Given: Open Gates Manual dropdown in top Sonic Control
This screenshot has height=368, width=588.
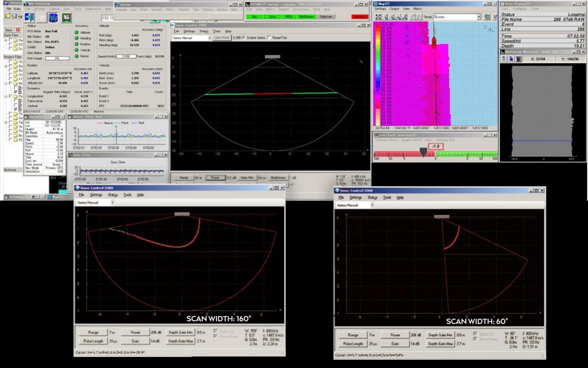Looking at the screenshot, I should coord(209,38).
